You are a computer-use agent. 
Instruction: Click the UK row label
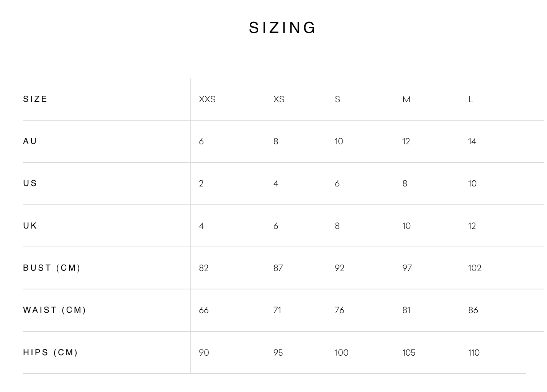pyautogui.click(x=30, y=226)
